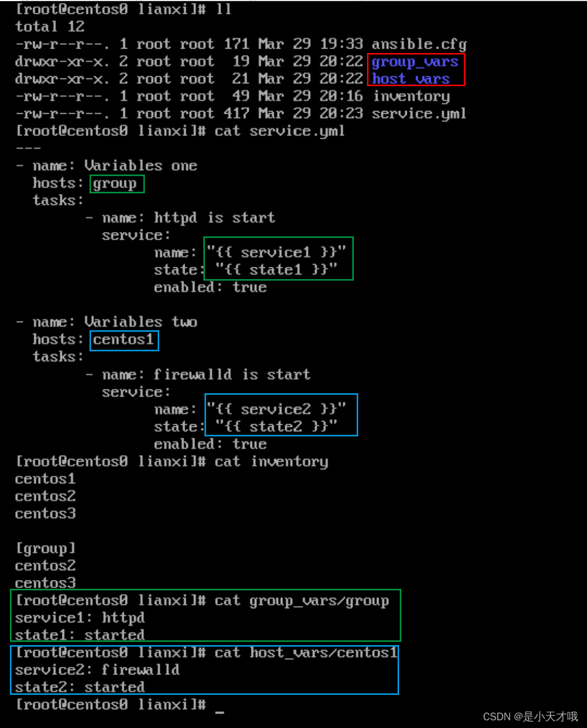Select the hosts value 'centos1'

123,340
